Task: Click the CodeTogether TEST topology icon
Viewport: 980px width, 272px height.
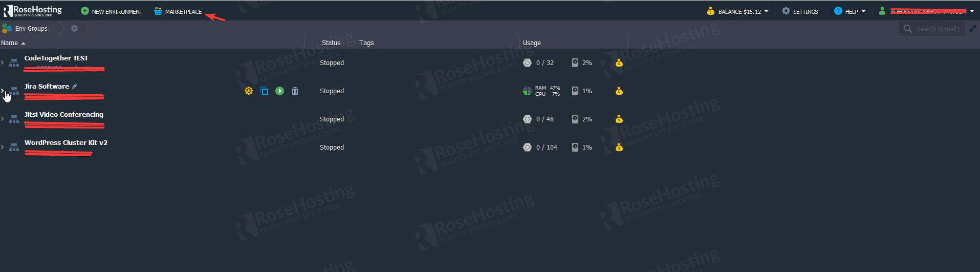Action: pyautogui.click(x=14, y=63)
